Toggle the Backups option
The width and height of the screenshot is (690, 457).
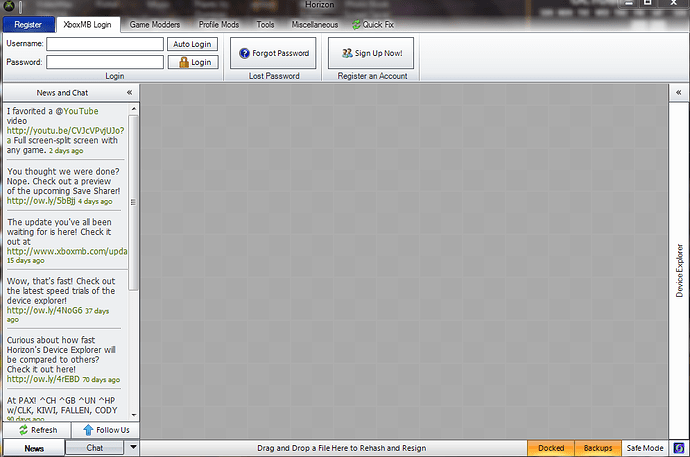(598, 448)
